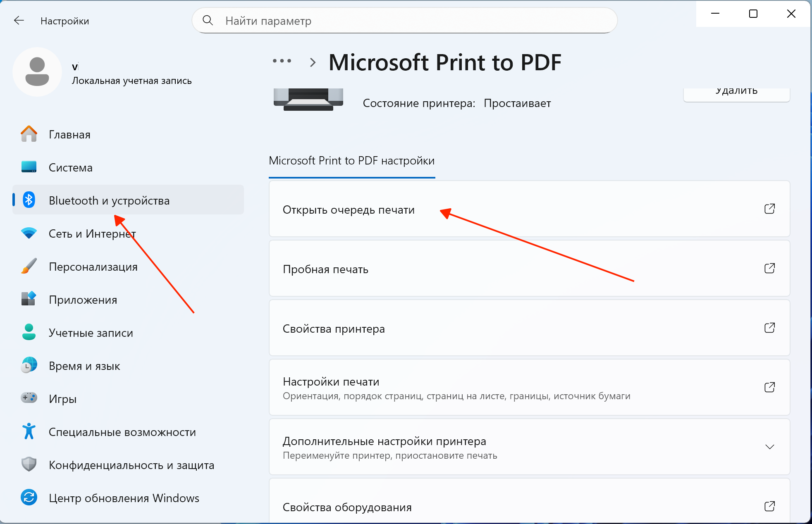
Task: Click the Accounts person icon
Action: 29,332
